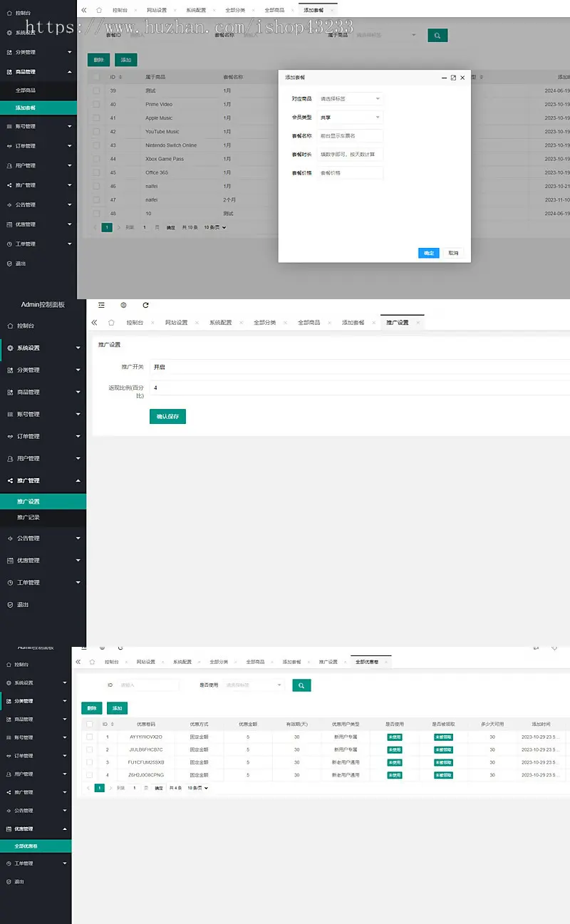Tick the checkbox for coupon JIULB6FHCB7C

pos(90,749)
